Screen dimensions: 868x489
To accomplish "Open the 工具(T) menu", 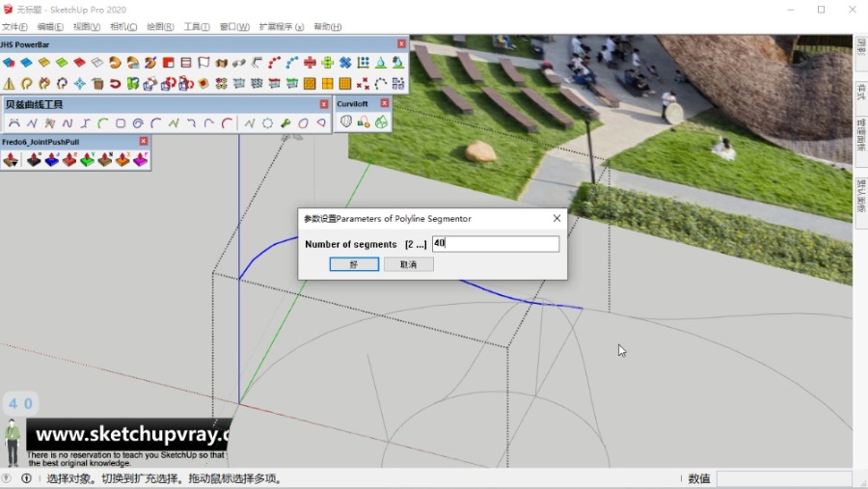I will 197,27.
